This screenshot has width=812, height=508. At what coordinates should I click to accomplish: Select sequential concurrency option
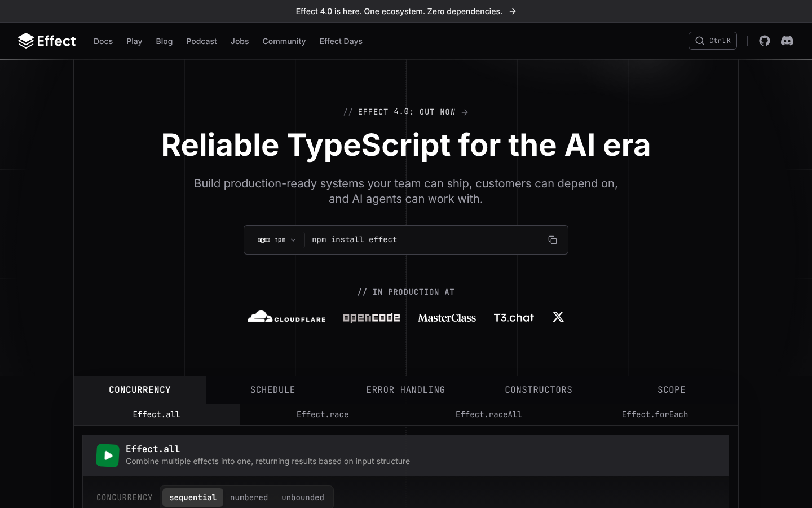point(193,497)
